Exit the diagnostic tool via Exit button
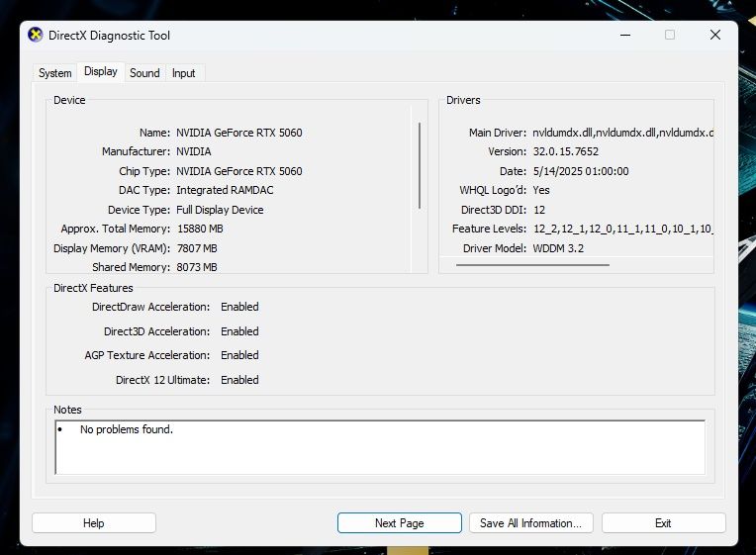Image resolution: width=756 pixels, height=555 pixels. [663, 523]
